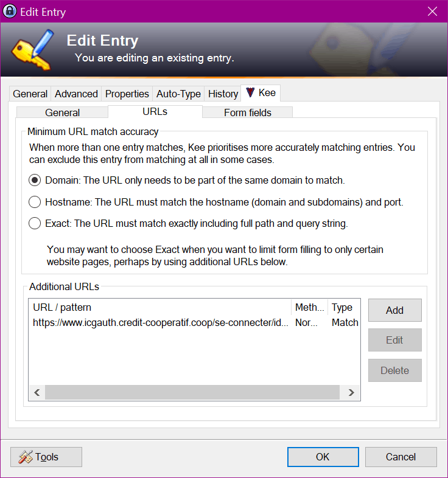
Task: Choose Exact URL match option
Action: [x=35, y=223]
